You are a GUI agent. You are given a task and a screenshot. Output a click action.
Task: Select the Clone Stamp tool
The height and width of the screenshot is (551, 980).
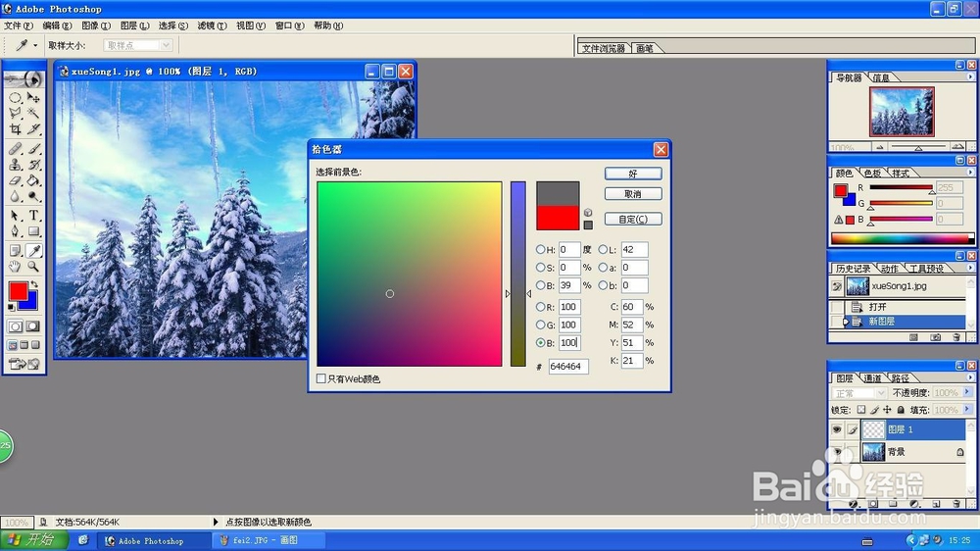(x=15, y=165)
